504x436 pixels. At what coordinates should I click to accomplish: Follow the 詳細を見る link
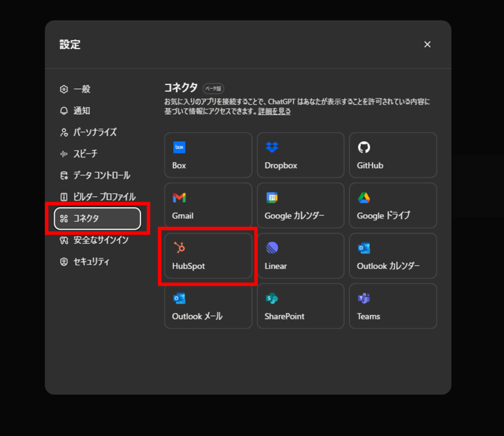pyautogui.click(x=274, y=111)
